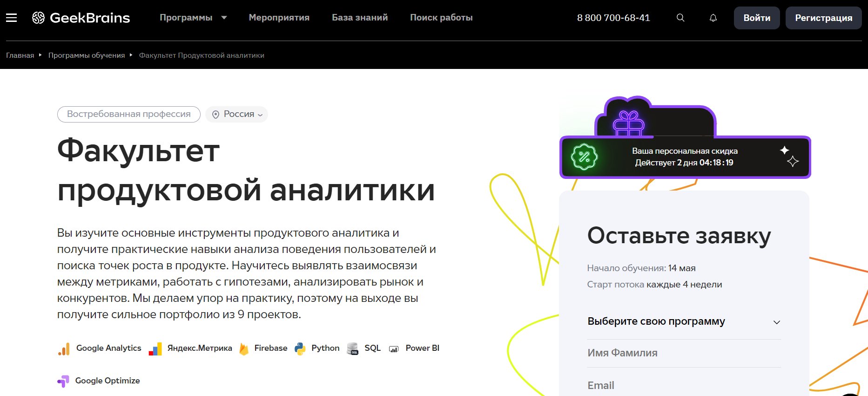Click the Firebase flame icon
Image resolution: width=868 pixels, height=396 pixels.
(x=244, y=349)
